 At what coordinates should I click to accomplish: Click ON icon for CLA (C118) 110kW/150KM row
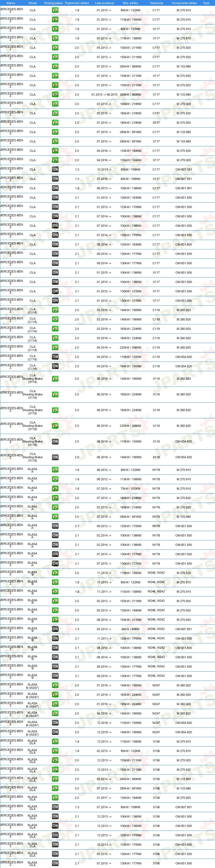55,357
